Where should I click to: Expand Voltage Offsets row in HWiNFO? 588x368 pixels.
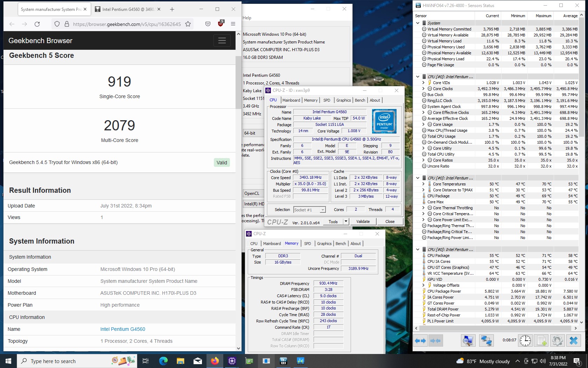(423, 285)
